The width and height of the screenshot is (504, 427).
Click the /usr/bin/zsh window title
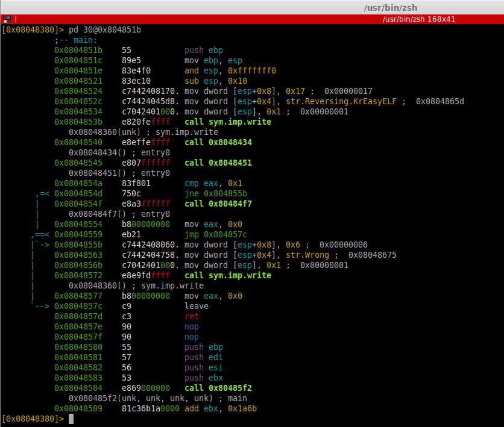[x=390, y=7]
